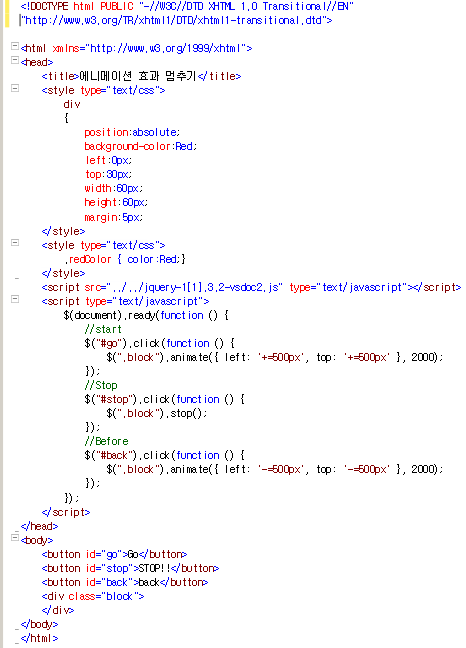This screenshot has width=466, height=648.
Task: Click the closing '</head>' tag
Action: coord(39,526)
